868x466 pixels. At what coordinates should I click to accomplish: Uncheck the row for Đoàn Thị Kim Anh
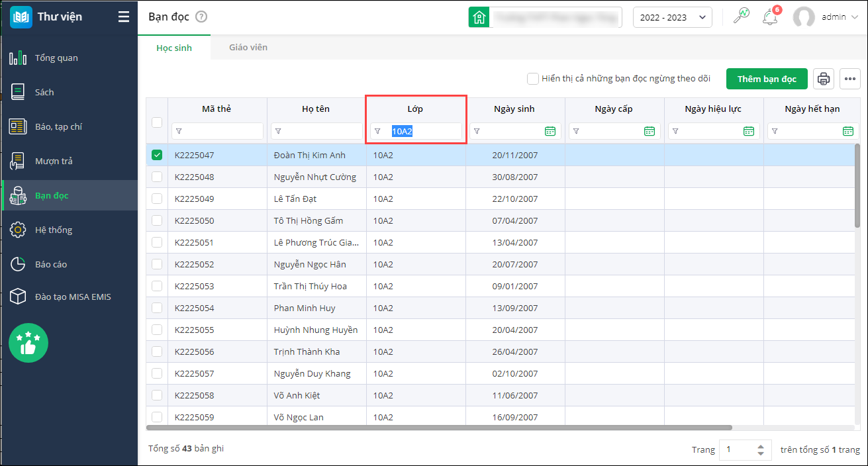pos(157,155)
